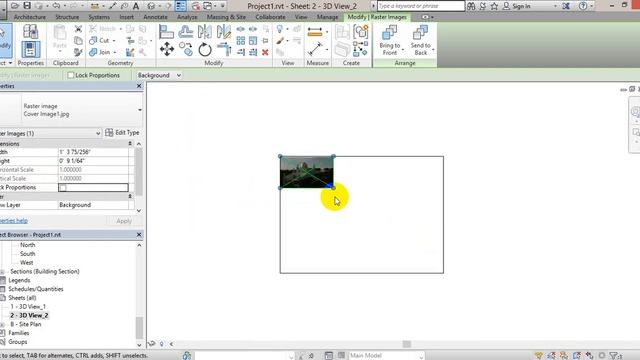Click the Apply button in Properties
The width and height of the screenshot is (640, 360).
[x=124, y=221]
